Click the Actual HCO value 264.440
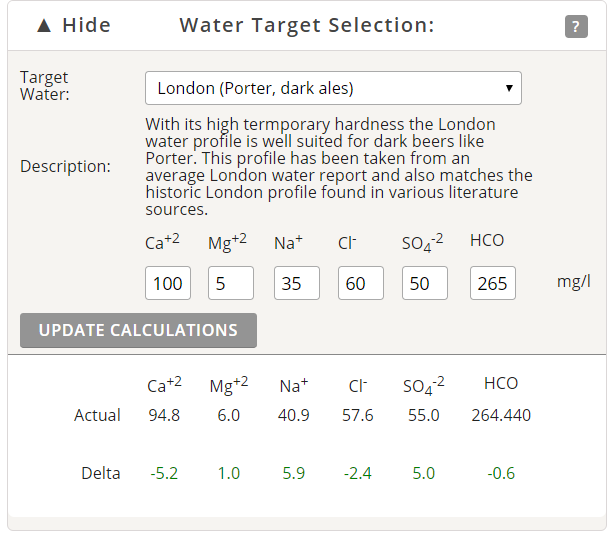This screenshot has width=613, height=535. [501, 415]
